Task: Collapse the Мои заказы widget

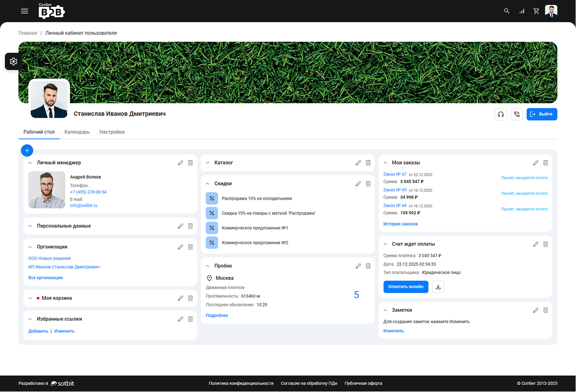Action: (385, 163)
